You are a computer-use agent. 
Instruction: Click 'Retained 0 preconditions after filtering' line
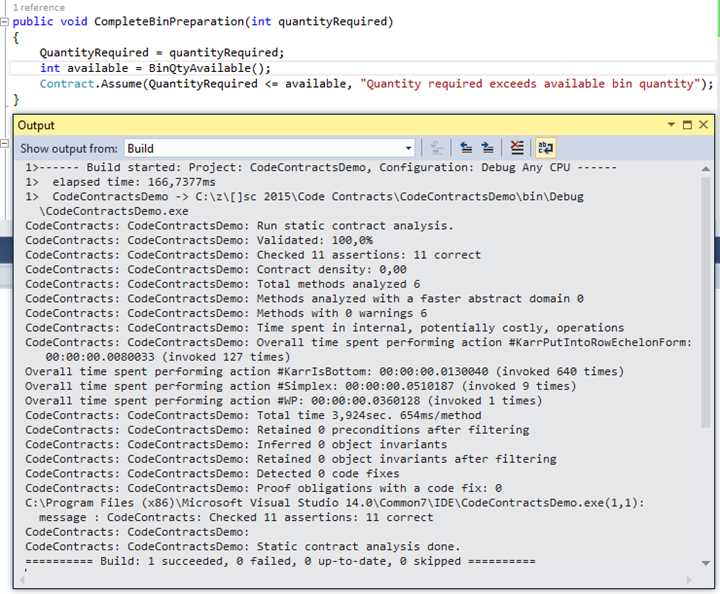pos(277,430)
